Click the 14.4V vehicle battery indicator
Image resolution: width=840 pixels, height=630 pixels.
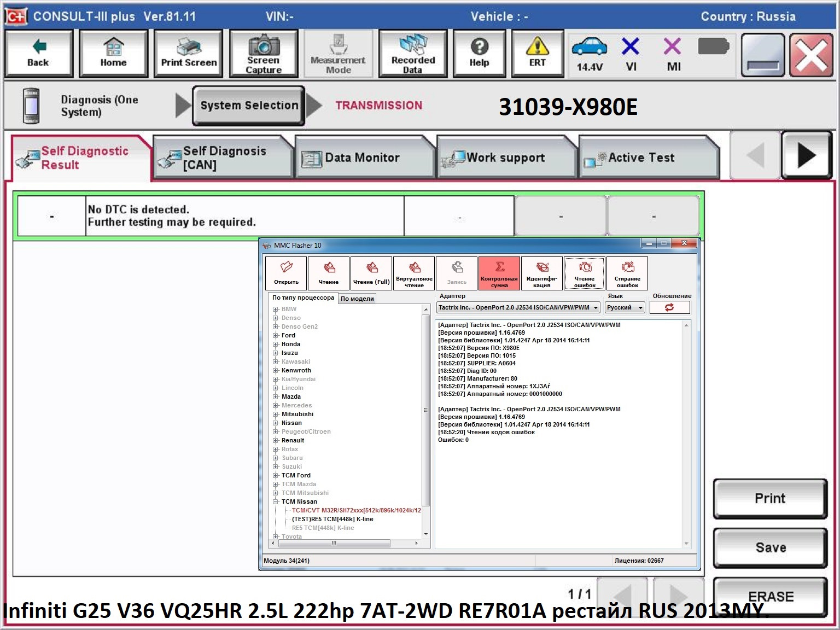click(x=590, y=55)
